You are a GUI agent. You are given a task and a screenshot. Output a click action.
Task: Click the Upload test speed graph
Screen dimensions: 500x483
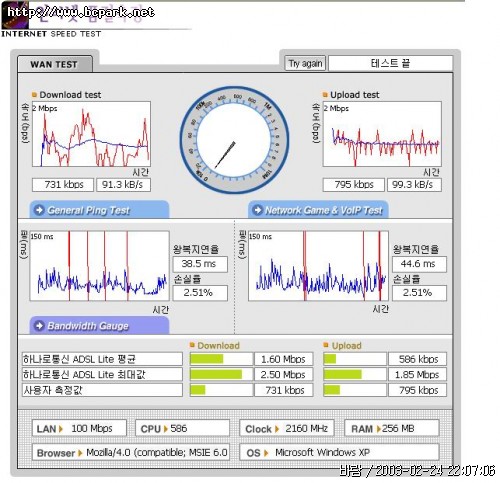[x=382, y=134]
